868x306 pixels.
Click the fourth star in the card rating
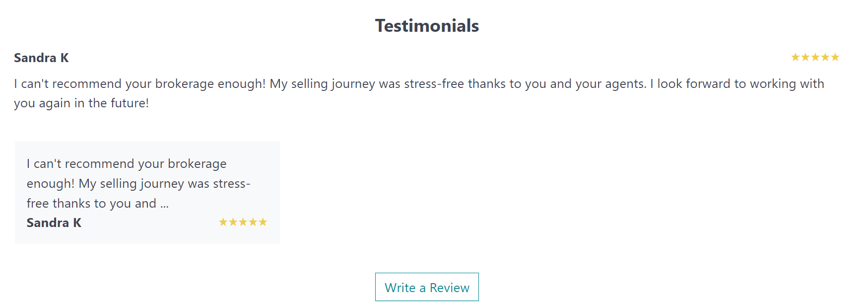(x=253, y=223)
